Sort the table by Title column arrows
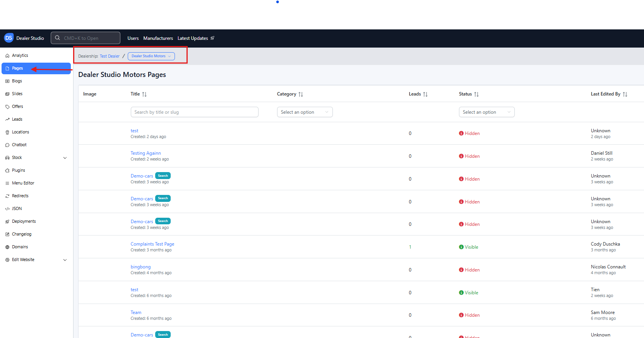This screenshot has width=644, height=338. point(144,94)
